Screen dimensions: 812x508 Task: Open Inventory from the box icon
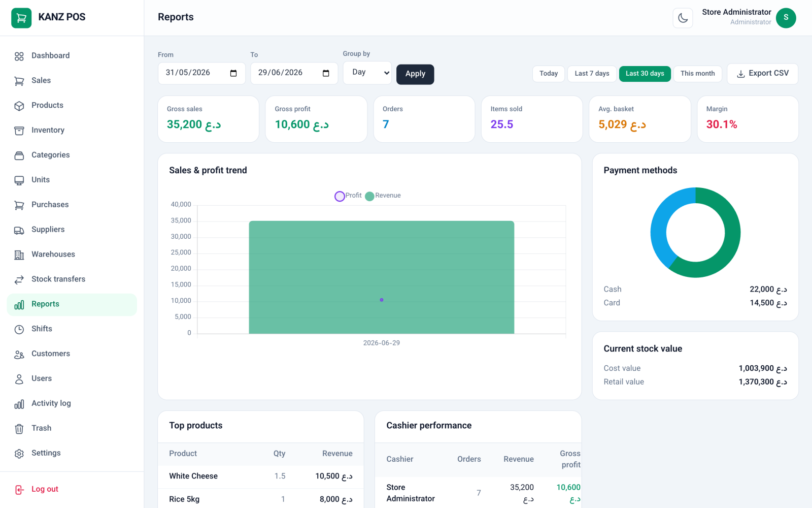(19, 131)
